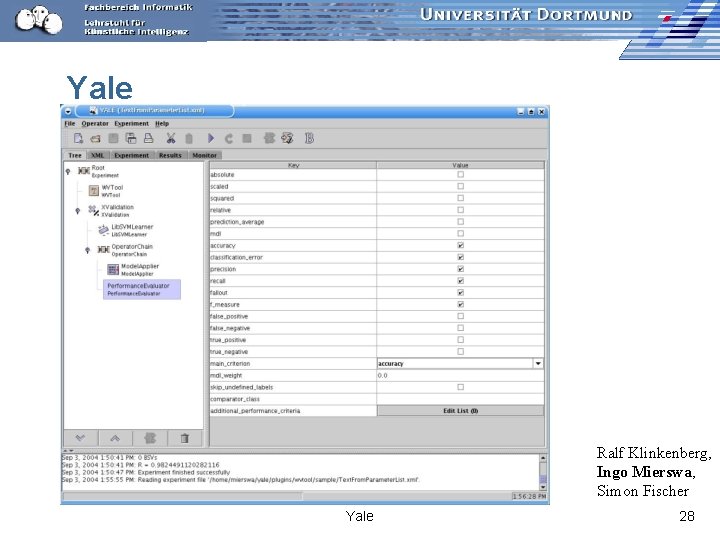
Task: Click the log panel scrollbar down arrow
Action: click(543, 487)
